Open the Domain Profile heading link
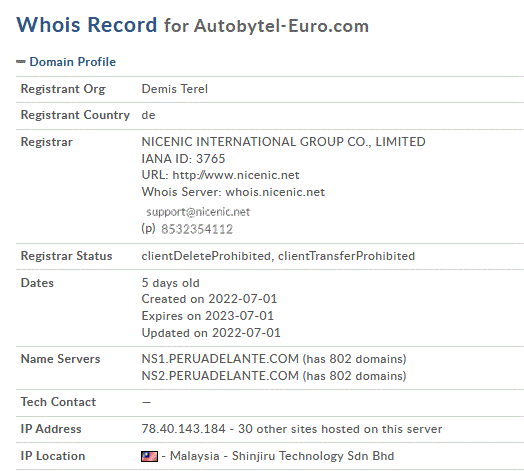Image resolution: width=524 pixels, height=471 pixels. pos(73,62)
